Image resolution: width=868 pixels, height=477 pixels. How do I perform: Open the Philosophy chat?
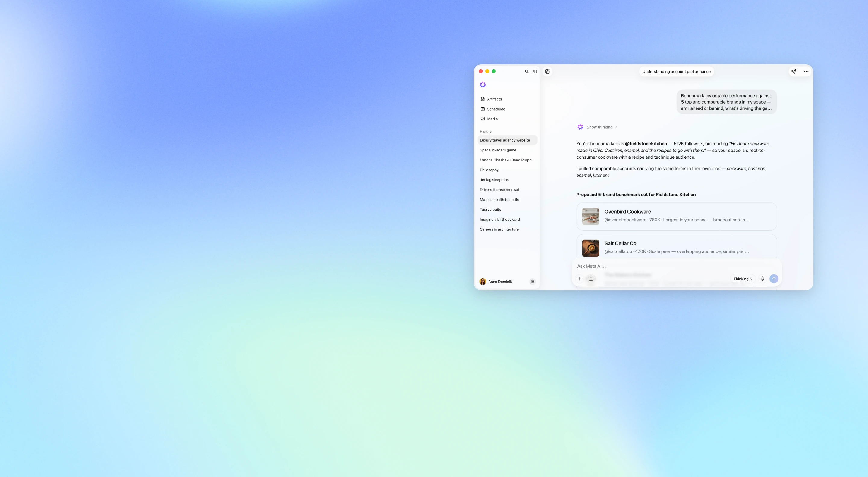(508, 170)
